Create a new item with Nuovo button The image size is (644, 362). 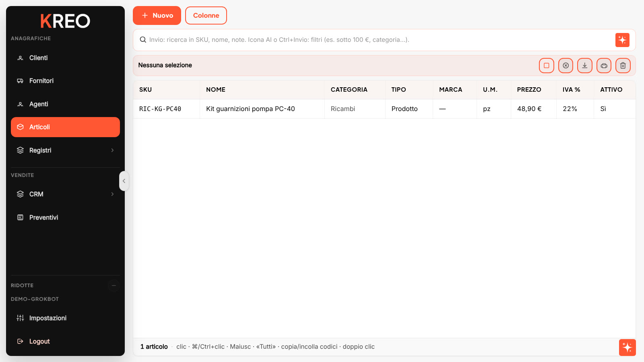coord(157,15)
